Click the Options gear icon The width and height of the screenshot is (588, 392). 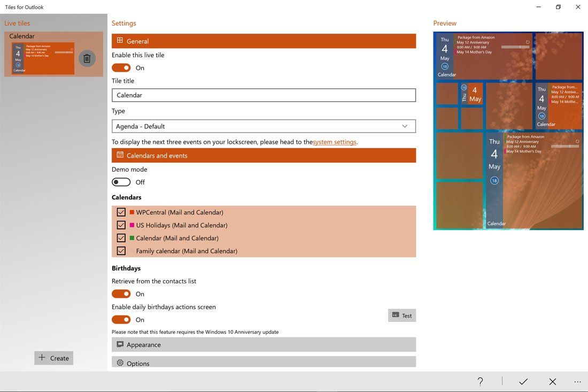pyautogui.click(x=120, y=363)
